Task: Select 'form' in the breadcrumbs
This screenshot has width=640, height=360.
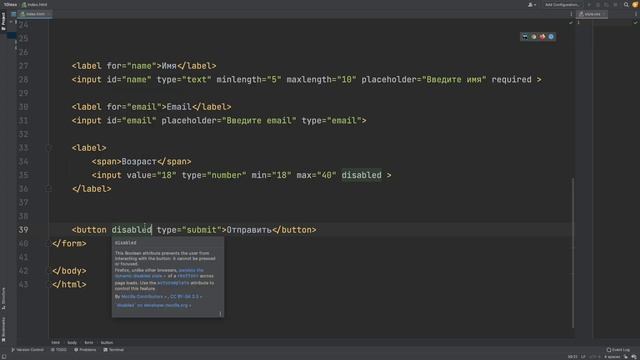Action: (x=89, y=342)
